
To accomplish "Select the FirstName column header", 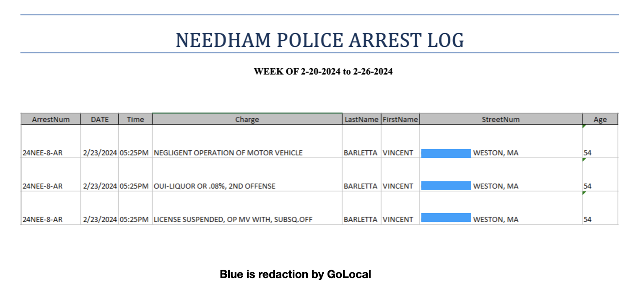I will tap(400, 119).
